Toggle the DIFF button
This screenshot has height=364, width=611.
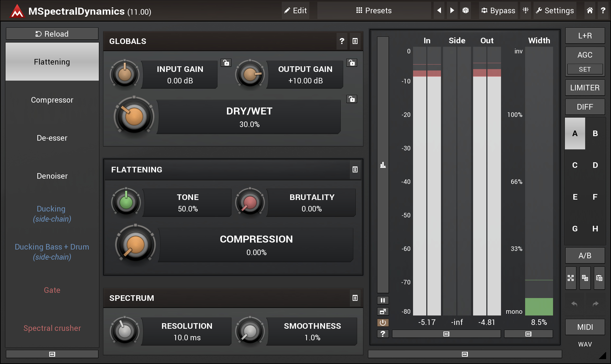click(x=585, y=107)
